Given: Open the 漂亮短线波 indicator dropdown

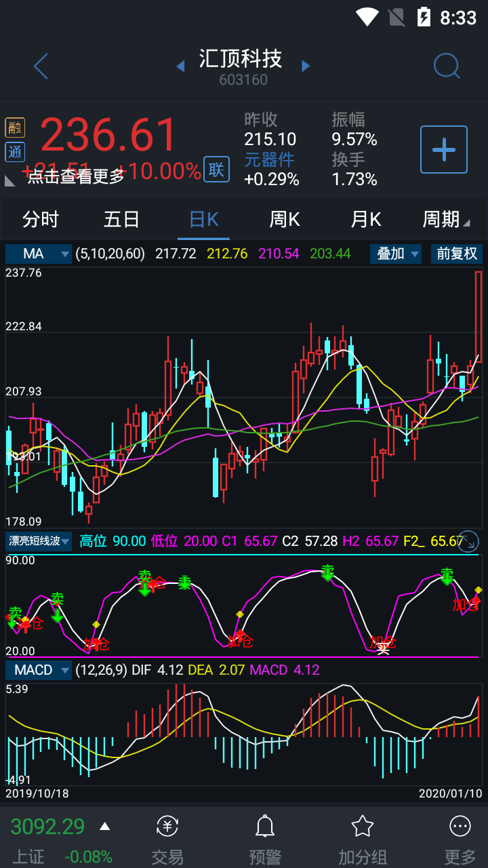Looking at the screenshot, I should (x=39, y=540).
